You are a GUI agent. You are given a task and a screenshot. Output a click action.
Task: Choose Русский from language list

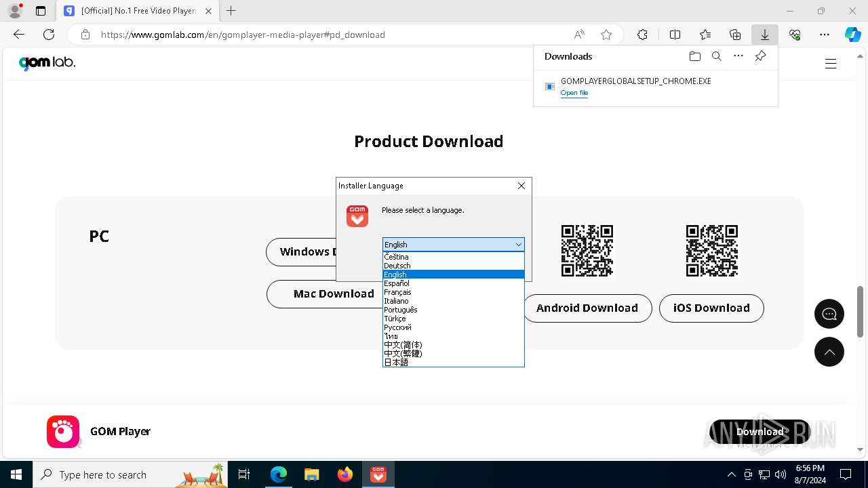click(453, 327)
